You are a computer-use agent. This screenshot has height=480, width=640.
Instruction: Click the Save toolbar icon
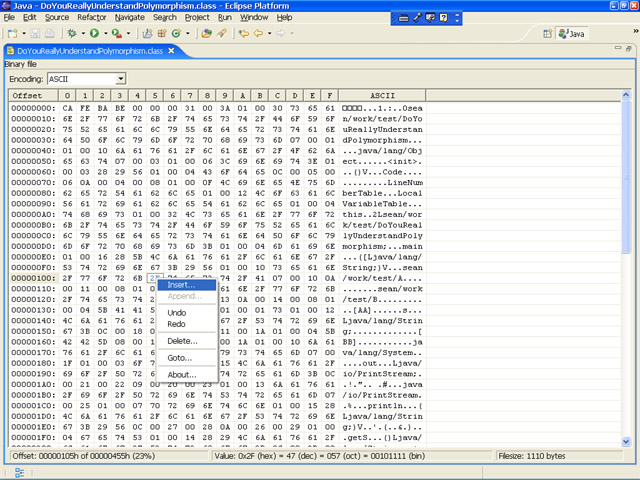coord(35,33)
